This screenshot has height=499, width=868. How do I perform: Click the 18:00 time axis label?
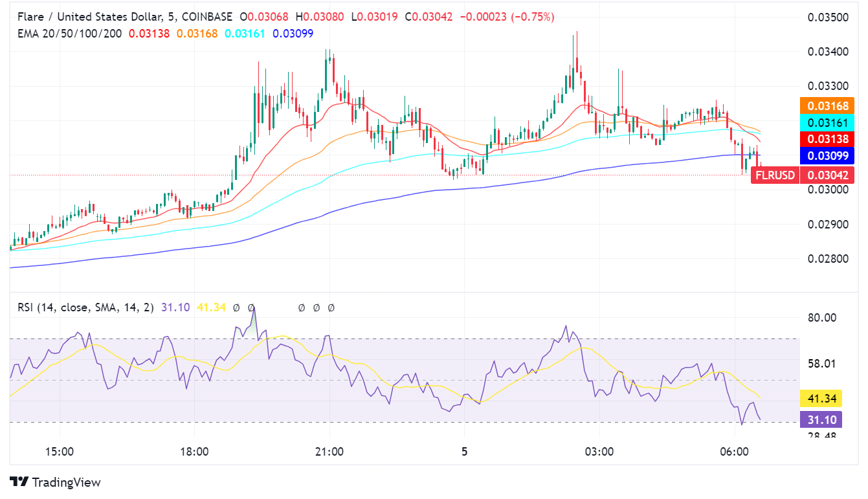[x=194, y=451]
